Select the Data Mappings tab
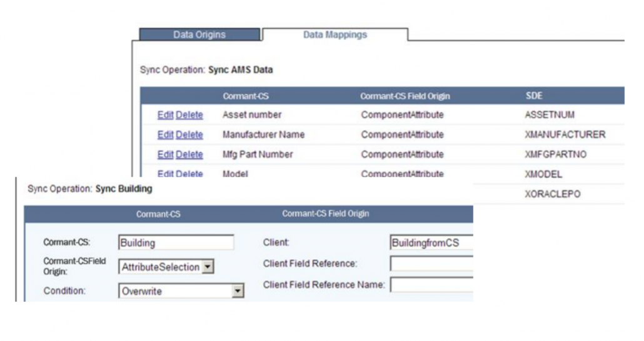The height and width of the screenshot is (341, 644). [335, 35]
